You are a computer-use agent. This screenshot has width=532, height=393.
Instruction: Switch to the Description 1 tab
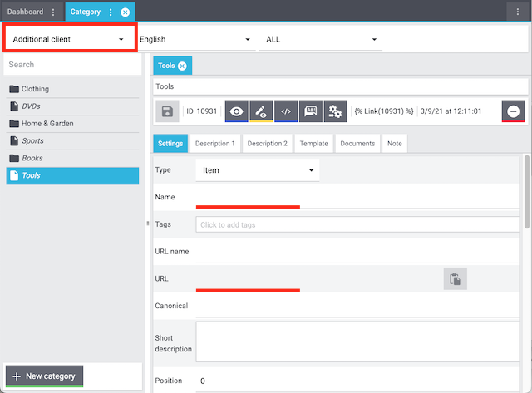point(214,144)
